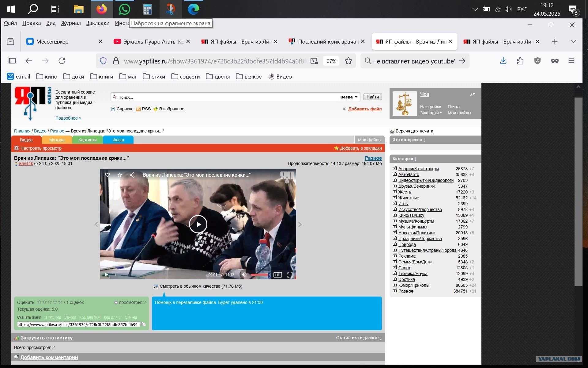Enter fullscreen video mode
The width and height of the screenshot is (588, 368).
click(x=290, y=275)
